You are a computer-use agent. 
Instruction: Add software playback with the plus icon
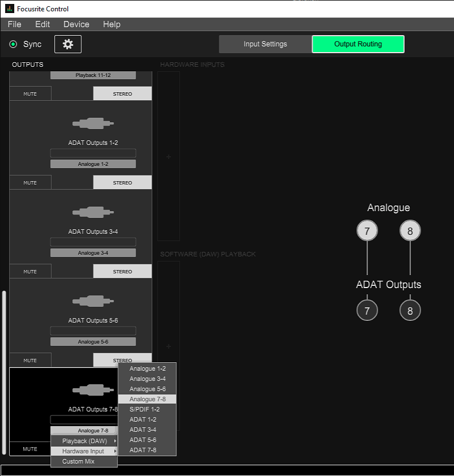168,346
